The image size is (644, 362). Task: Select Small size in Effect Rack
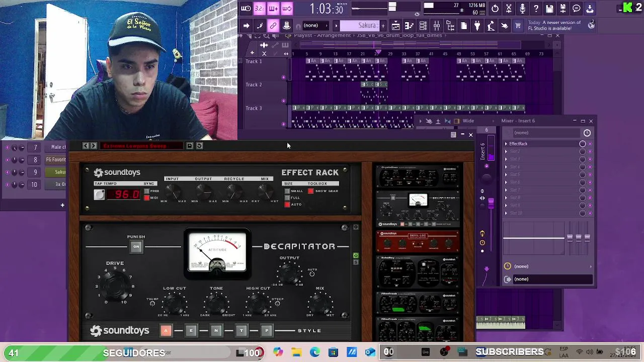[x=287, y=191]
